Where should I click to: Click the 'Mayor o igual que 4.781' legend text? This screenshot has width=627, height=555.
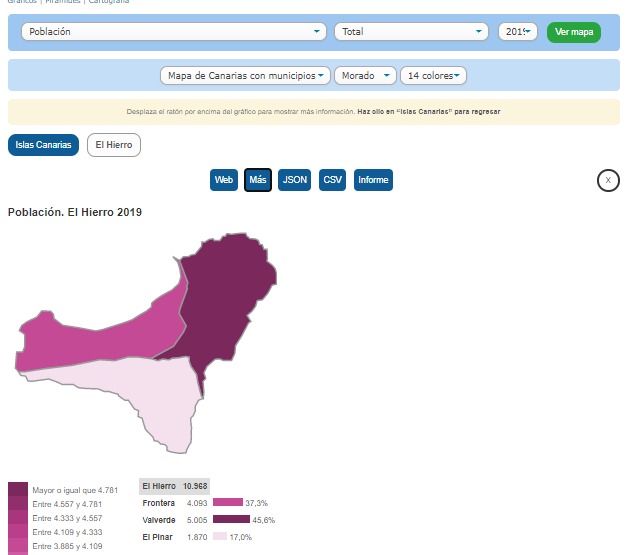(75, 490)
